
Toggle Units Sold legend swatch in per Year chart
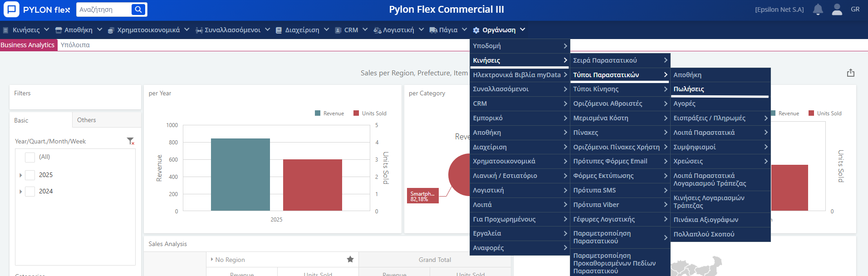click(x=356, y=113)
